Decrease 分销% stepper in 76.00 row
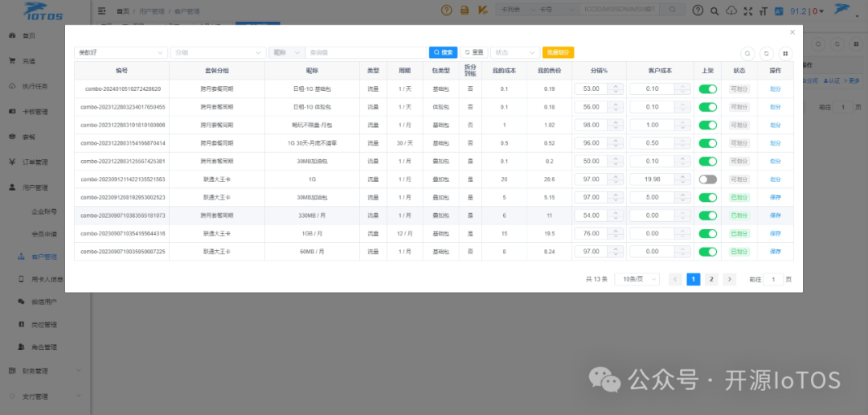Viewport: 868px width, 415px height. click(616, 236)
